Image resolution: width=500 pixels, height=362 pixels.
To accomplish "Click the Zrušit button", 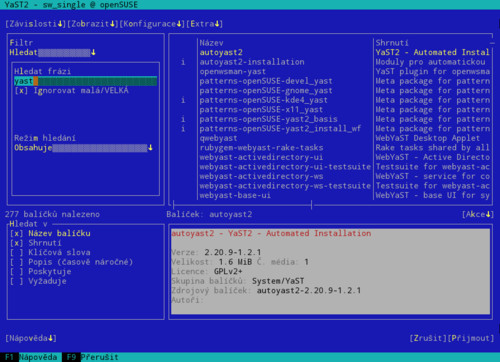I will point(428,338).
